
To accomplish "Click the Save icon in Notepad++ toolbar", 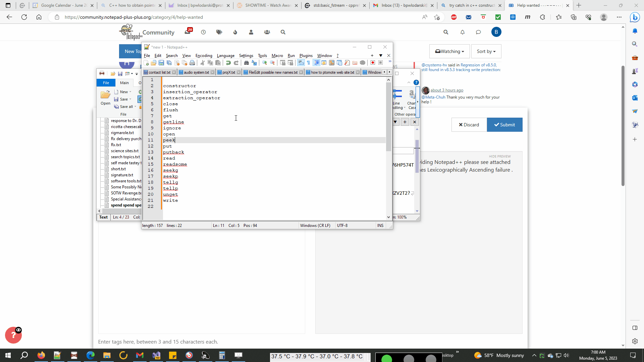I will click(161, 63).
